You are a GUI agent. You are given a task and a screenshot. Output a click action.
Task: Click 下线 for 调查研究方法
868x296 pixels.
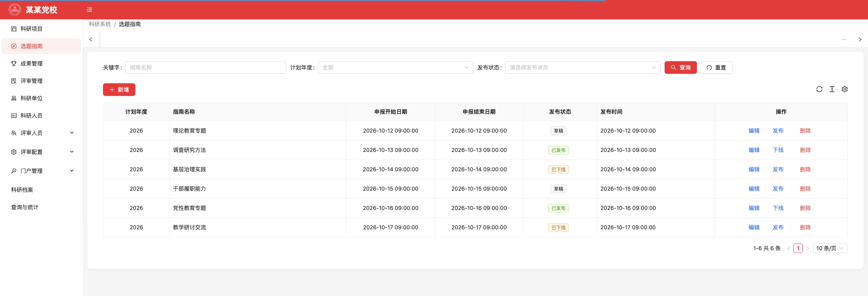(x=778, y=150)
